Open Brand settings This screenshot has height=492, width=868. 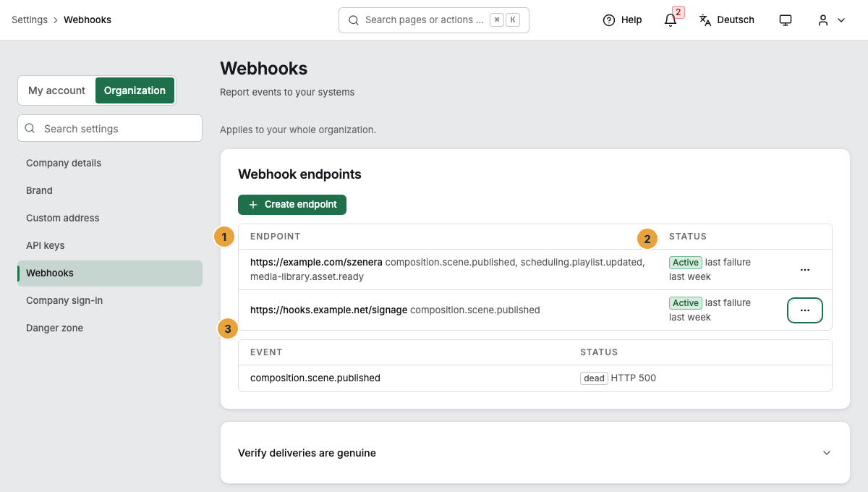coord(110,190)
